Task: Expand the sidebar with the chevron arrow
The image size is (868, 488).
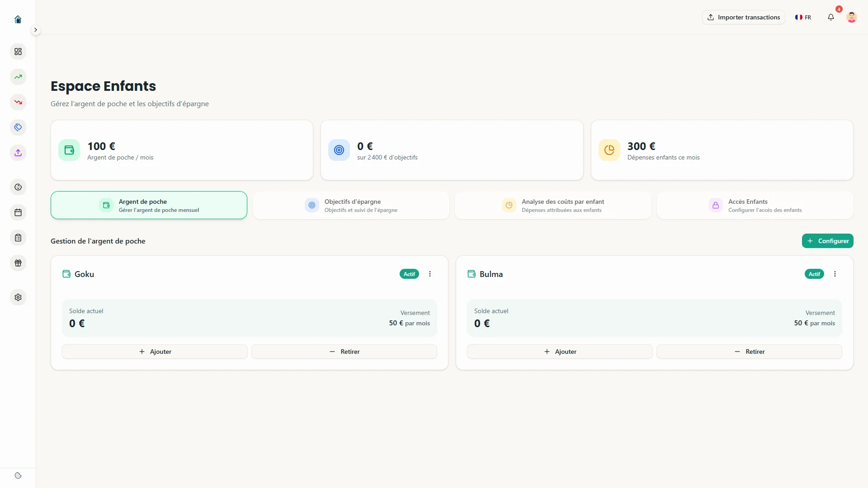Action: click(35, 30)
